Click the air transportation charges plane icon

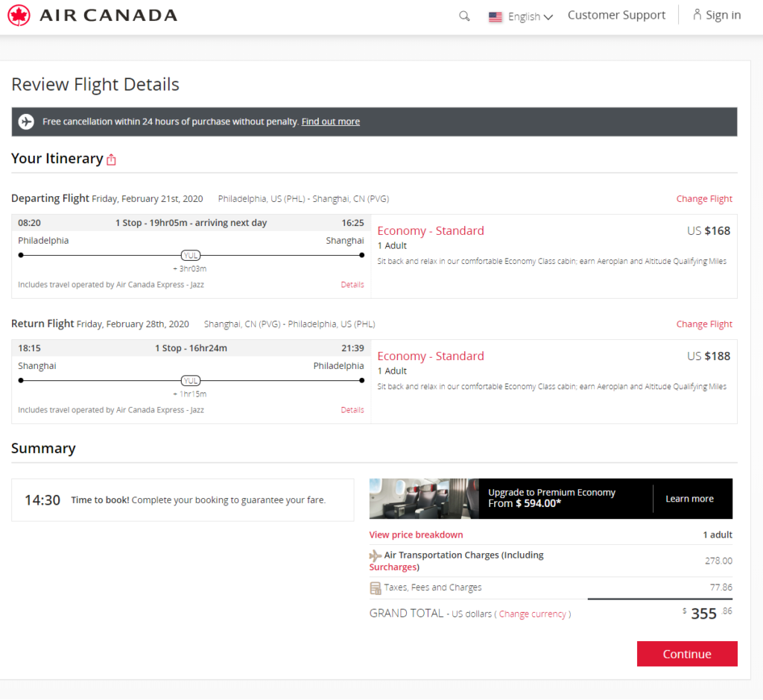376,555
